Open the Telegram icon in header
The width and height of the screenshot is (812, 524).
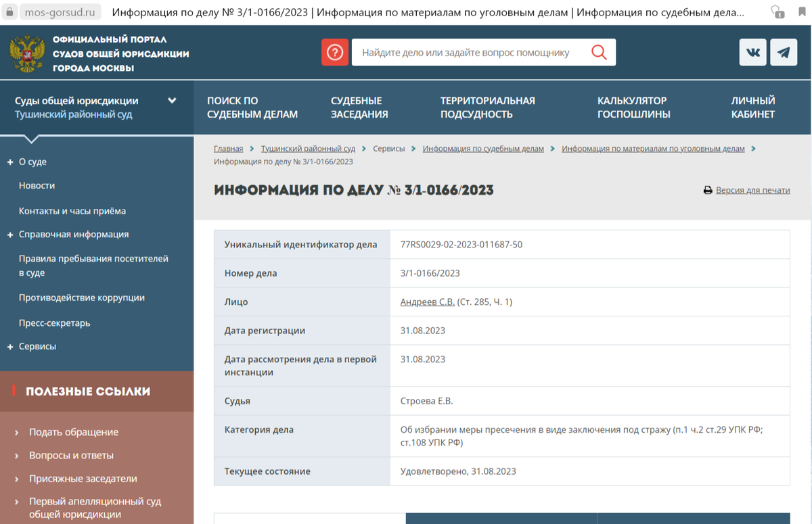pyautogui.click(x=783, y=52)
